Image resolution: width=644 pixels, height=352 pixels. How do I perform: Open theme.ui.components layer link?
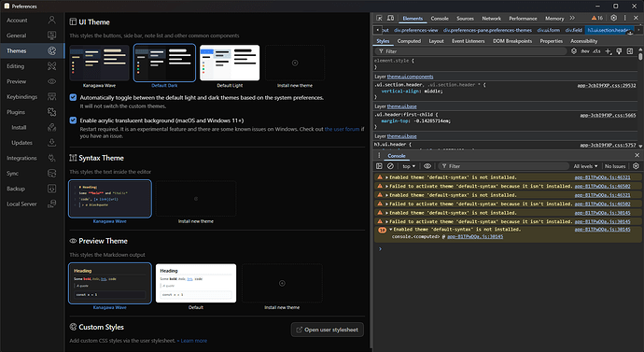(x=410, y=77)
